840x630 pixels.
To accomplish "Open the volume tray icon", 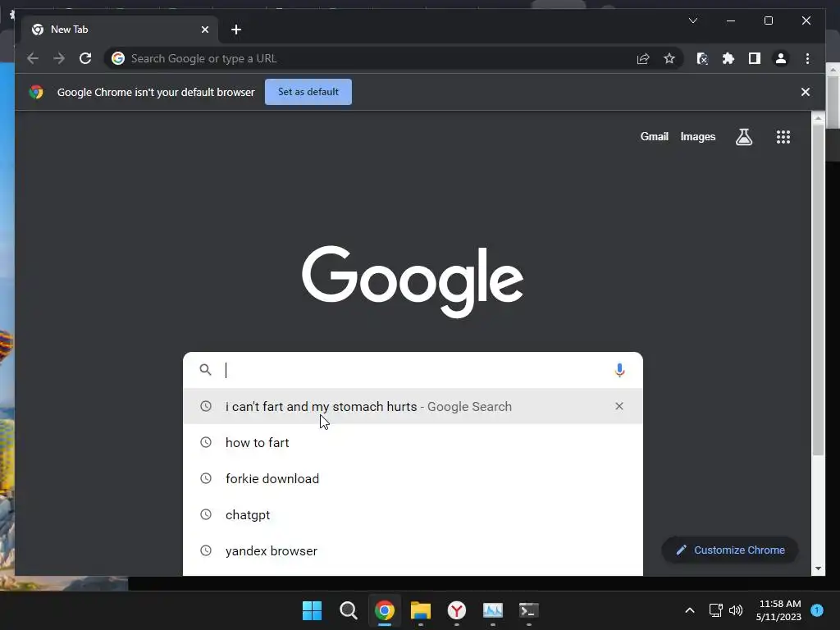I will tap(736, 610).
